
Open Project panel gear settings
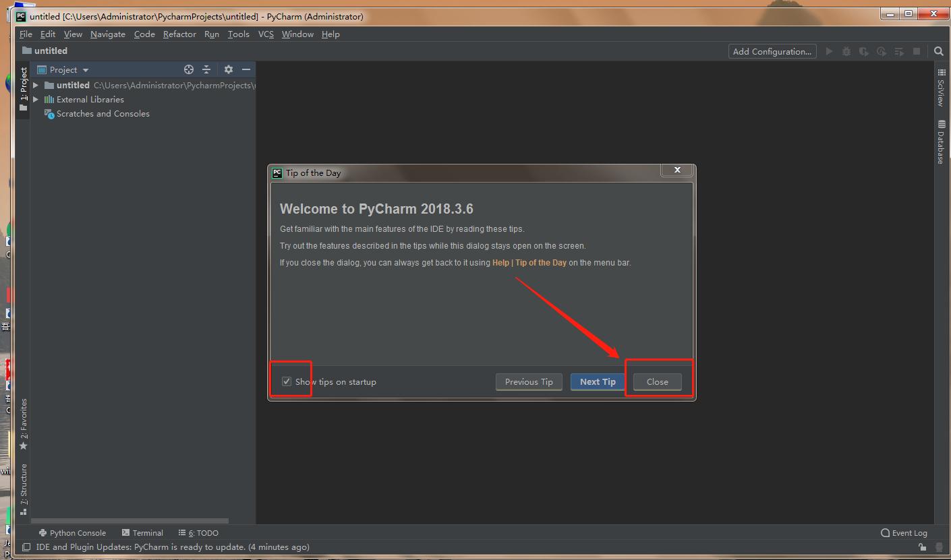tap(229, 69)
